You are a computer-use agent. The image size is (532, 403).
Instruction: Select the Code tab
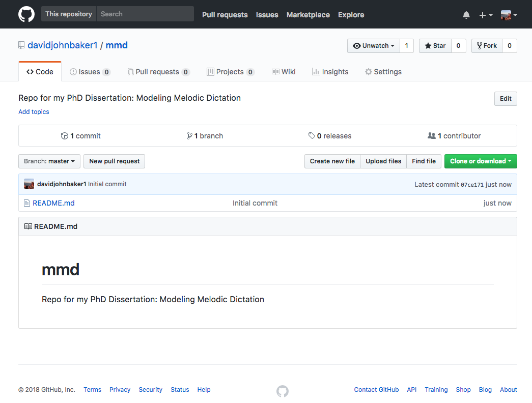click(x=40, y=72)
